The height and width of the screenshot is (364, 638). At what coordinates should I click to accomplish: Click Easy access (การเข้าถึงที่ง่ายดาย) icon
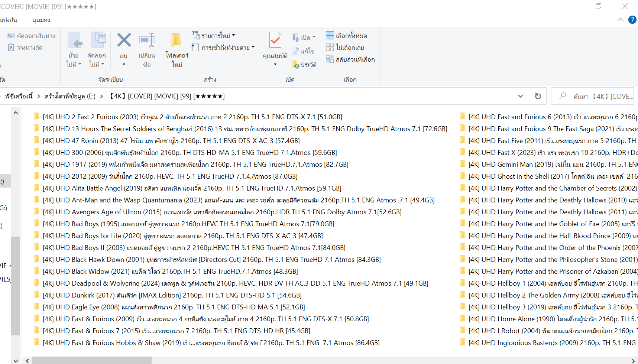tap(195, 47)
